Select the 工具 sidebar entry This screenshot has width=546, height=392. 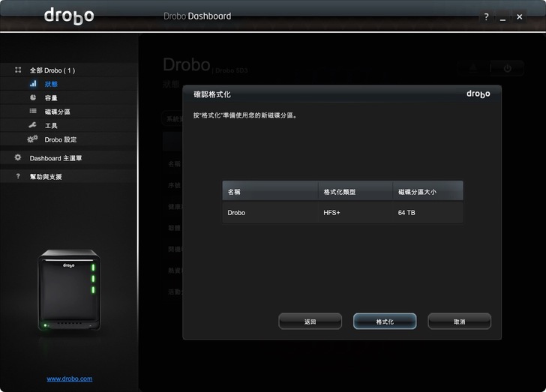(51, 126)
